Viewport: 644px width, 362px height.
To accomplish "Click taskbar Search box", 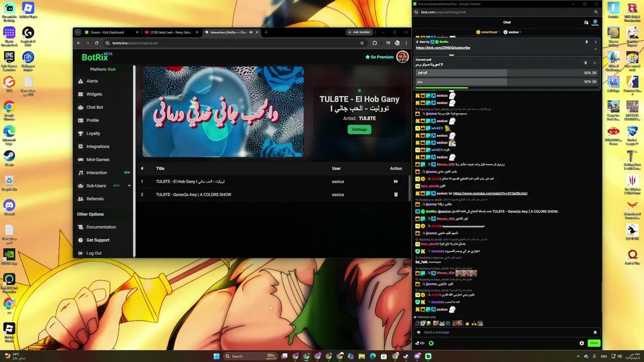I will [251, 356].
